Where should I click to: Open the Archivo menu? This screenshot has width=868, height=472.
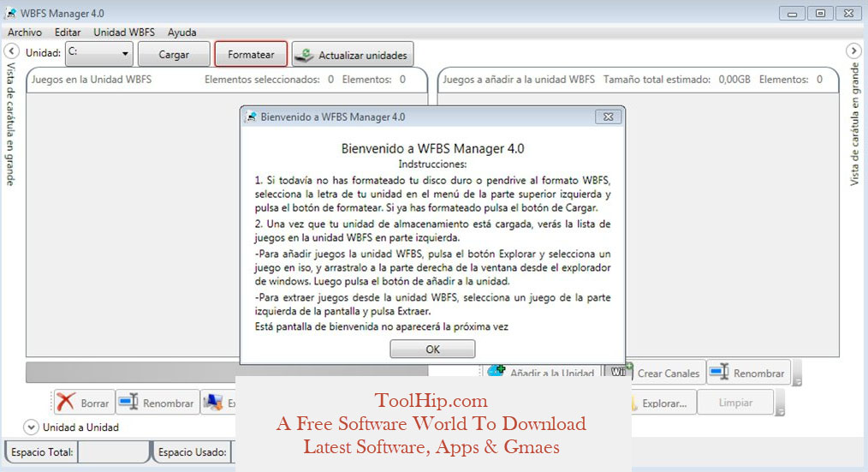[24, 33]
